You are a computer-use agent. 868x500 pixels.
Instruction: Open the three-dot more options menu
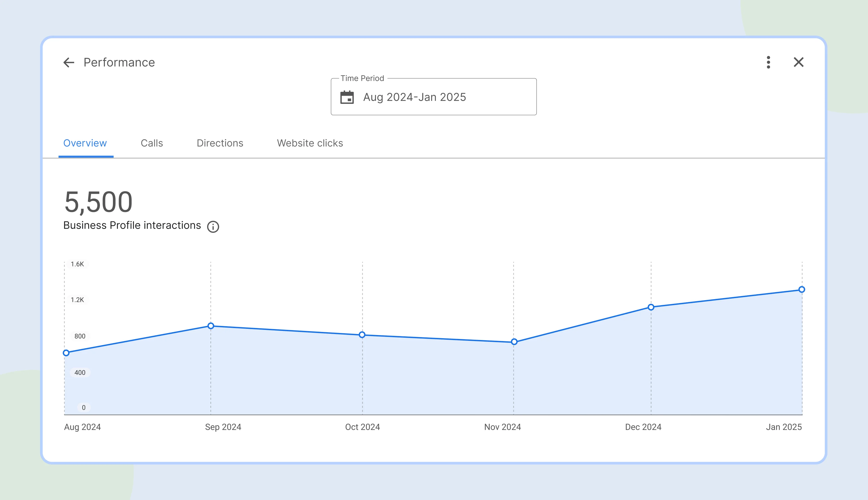pos(768,62)
